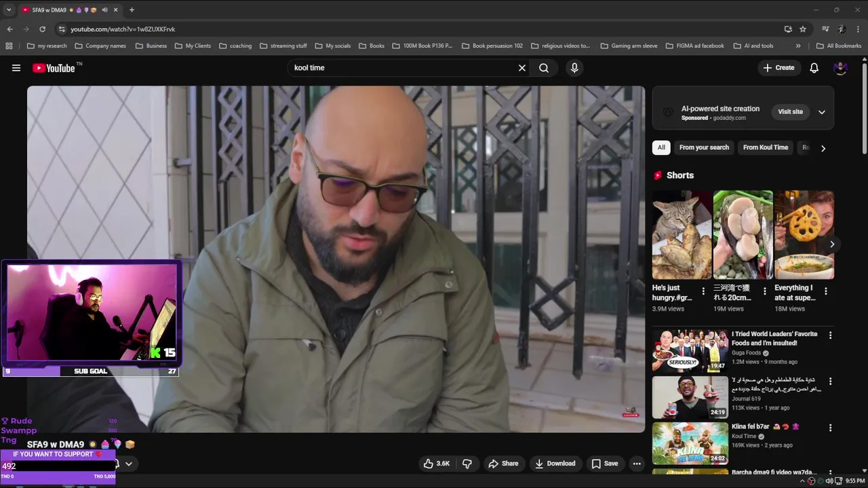
Task: Bookmark this page with the star
Action: 803,29
